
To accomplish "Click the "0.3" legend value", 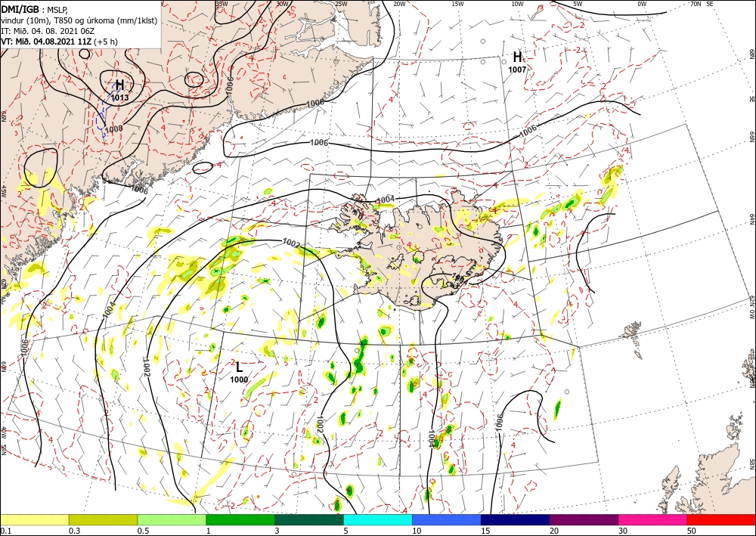I will point(73,531).
